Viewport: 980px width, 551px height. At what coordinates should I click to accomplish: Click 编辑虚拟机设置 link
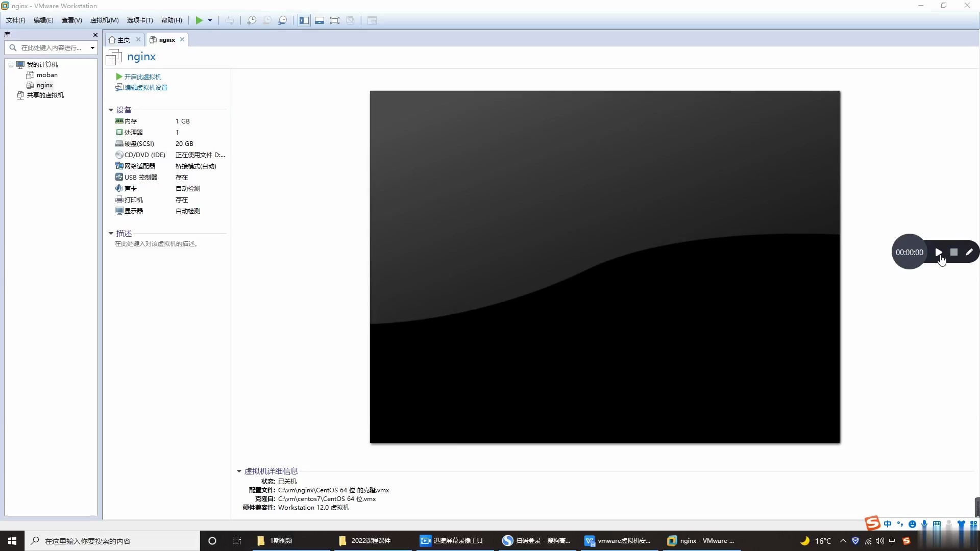tap(145, 87)
